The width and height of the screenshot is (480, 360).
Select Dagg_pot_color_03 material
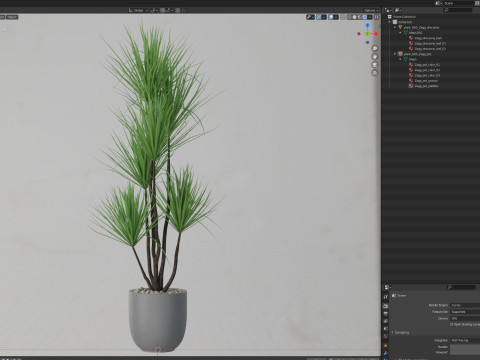coord(427,75)
